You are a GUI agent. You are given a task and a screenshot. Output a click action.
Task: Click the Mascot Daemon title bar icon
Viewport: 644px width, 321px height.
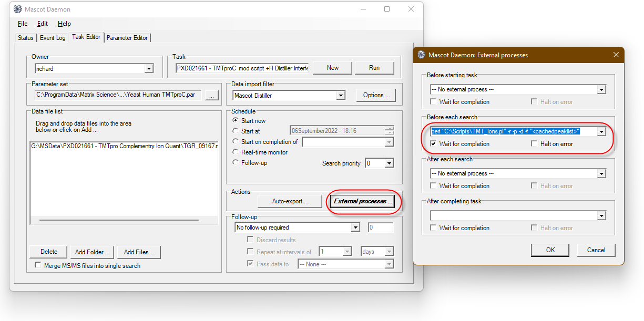17,9
